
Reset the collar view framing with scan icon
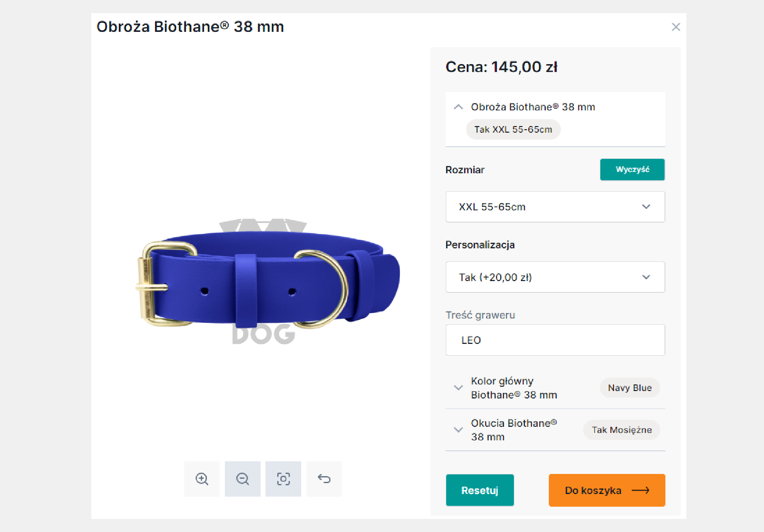pyautogui.click(x=283, y=479)
